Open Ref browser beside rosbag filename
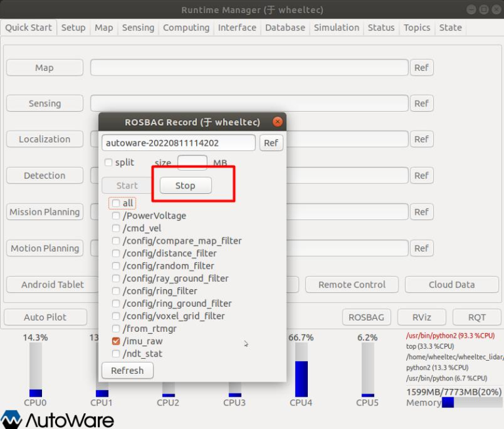The height and width of the screenshot is (429, 504). 271,143
